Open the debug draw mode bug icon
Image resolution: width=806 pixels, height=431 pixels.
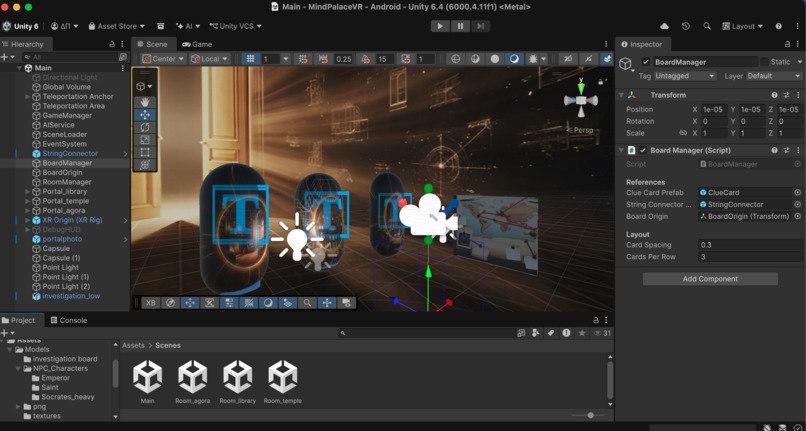tap(533, 59)
